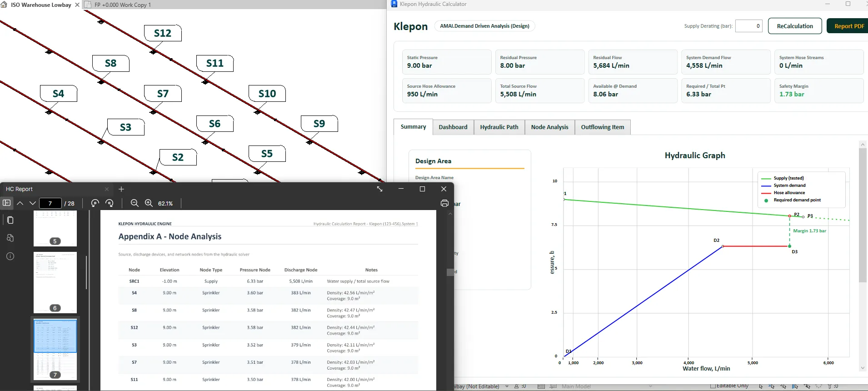
Task: Switch to the Summary tab
Action: pyautogui.click(x=413, y=127)
